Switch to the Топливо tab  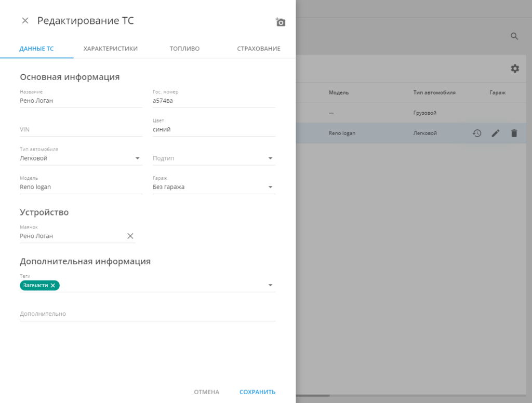tap(184, 49)
